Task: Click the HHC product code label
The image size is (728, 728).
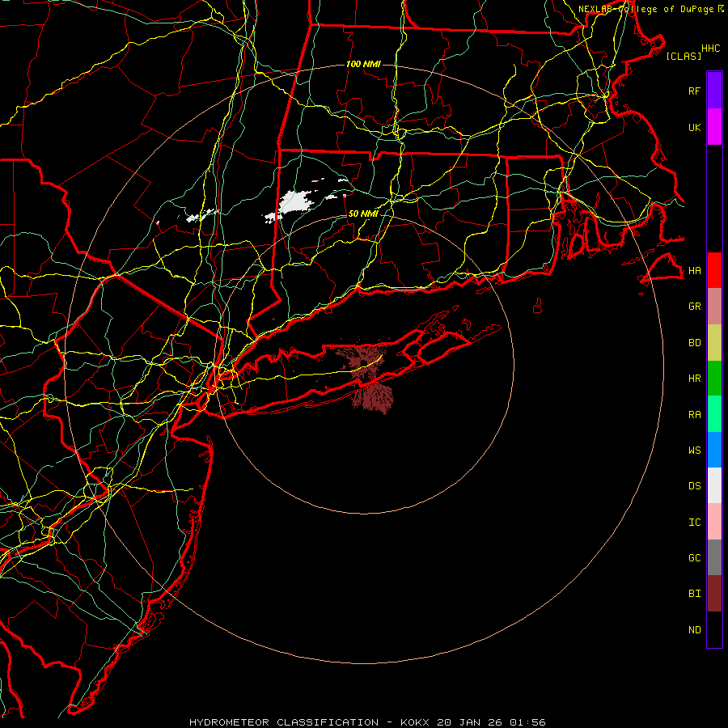Action: (711, 49)
